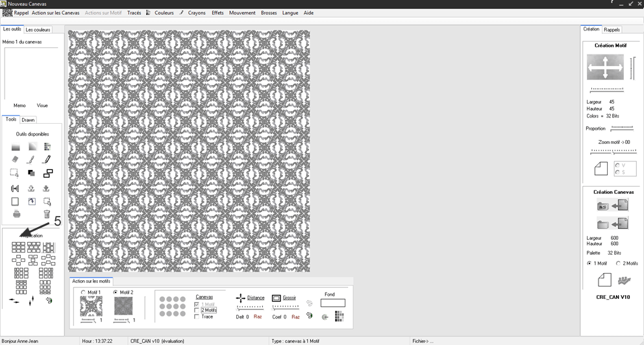Switch to the Rappels tab
This screenshot has width=644, height=345.
click(x=612, y=30)
